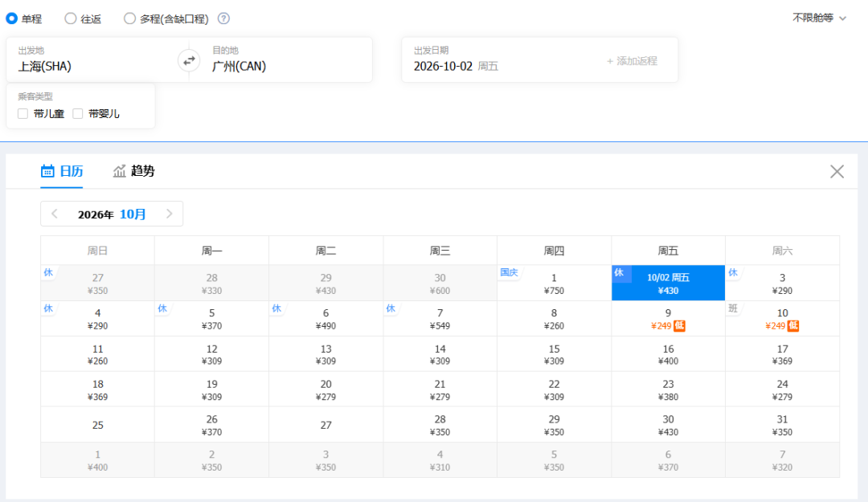Choose October 6 priced ¥490
This screenshot has height=502, width=868.
(x=326, y=319)
